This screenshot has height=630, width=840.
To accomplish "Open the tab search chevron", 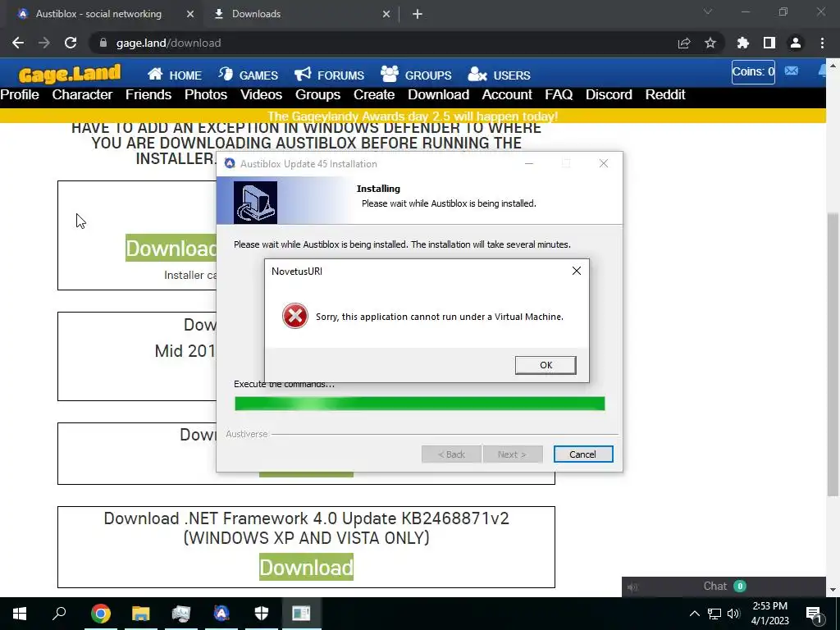I will 708,11.
